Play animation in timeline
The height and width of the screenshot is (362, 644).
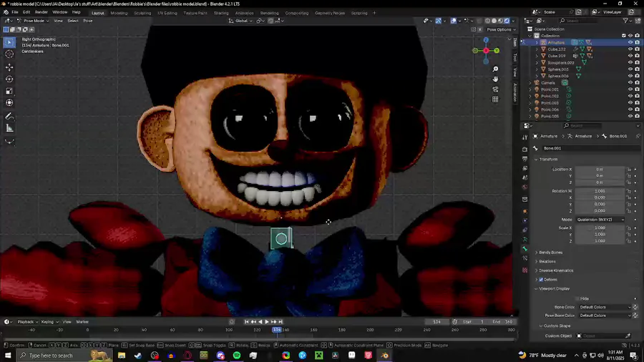coord(267,322)
